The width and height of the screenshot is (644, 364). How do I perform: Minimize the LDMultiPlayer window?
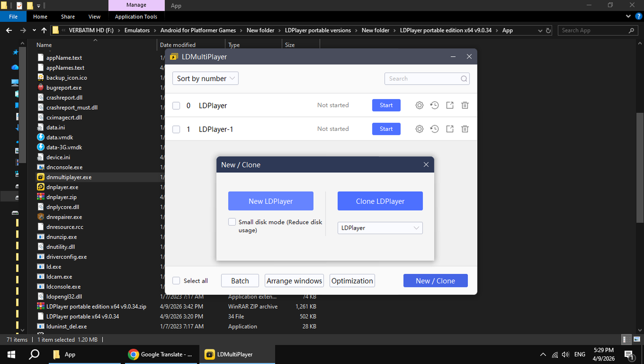click(453, 57)
